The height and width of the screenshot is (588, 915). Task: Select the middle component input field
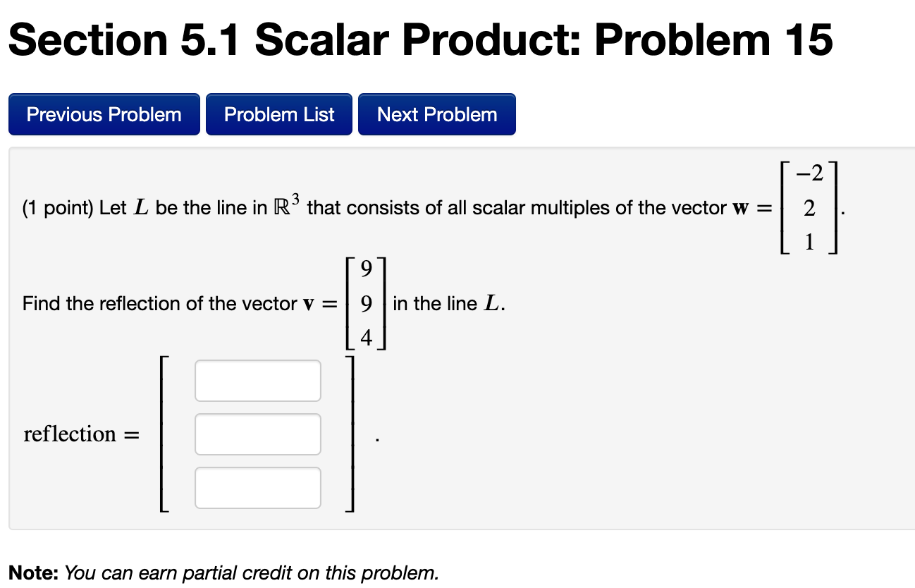point(257,434)
